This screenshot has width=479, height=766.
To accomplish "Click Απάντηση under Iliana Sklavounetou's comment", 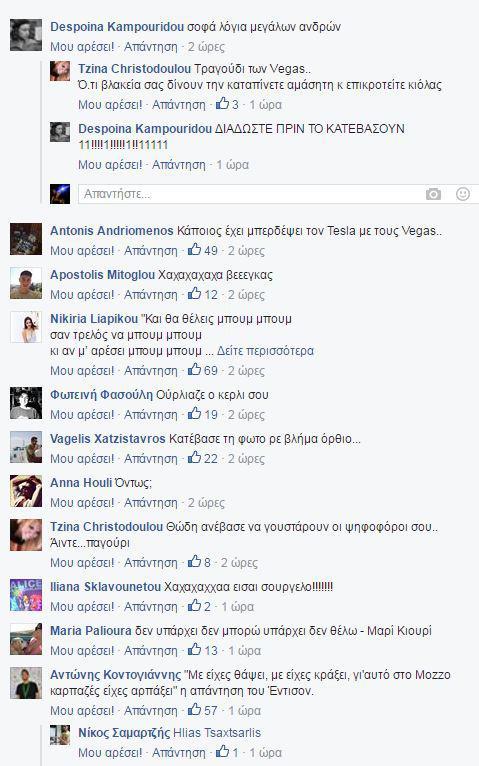I will [151, 606].
